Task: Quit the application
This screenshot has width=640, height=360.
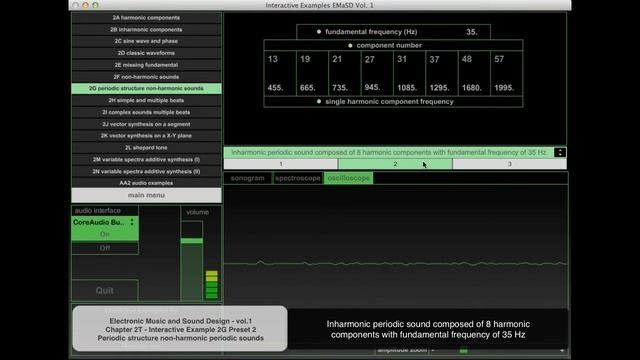Action: [x=105, y=291]
